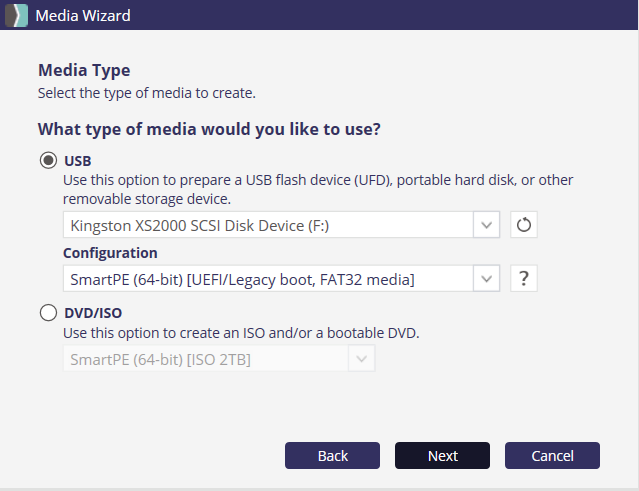Click the SmartPE ISO 2TB field
The image size is (639, 491).
pos(205,358)
